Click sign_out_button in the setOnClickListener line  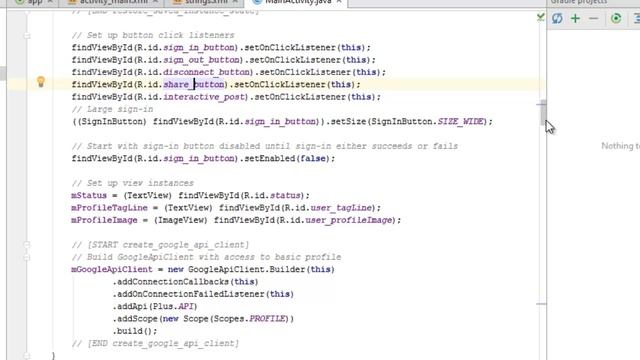(x=201, y=60)
